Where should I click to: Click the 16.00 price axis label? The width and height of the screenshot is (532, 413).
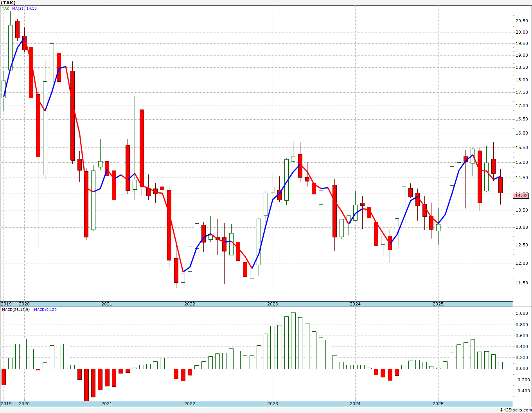click(x=521, y=133)
